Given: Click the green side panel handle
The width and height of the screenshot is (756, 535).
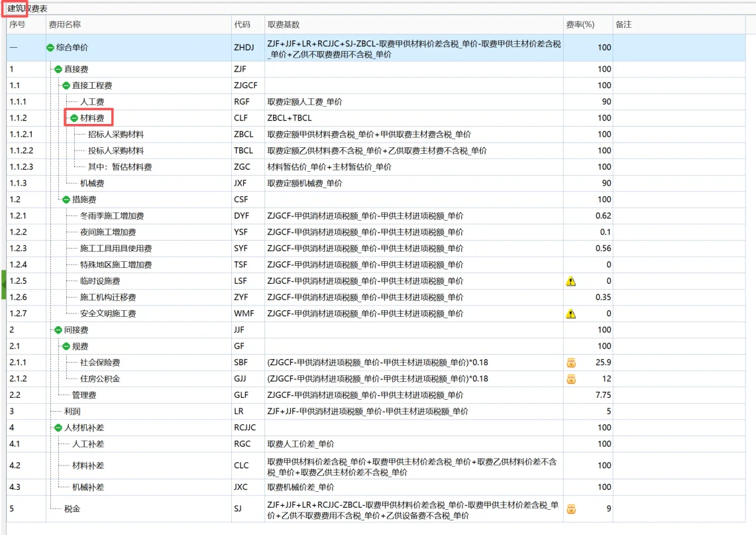Looking at the screenshot, I should (3, 284).
